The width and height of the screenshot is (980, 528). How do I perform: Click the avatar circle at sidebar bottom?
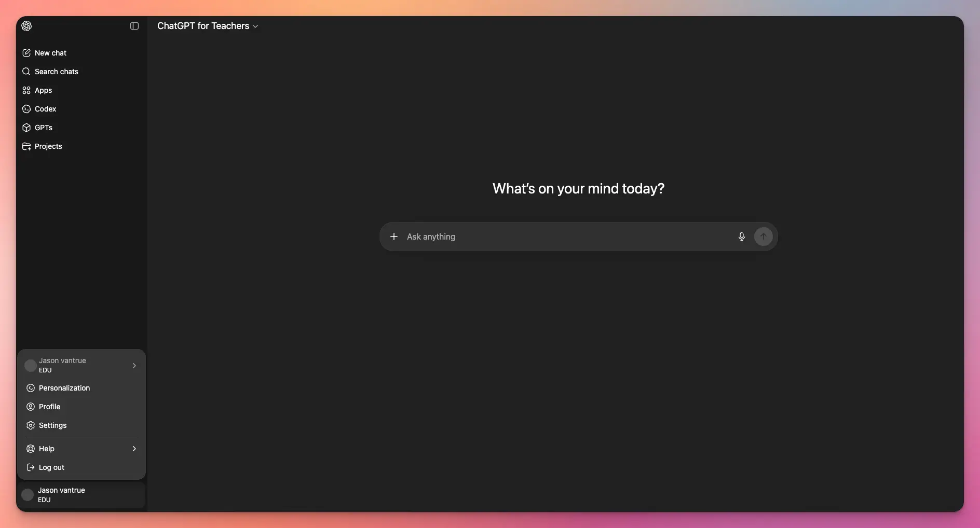point(28,495)
